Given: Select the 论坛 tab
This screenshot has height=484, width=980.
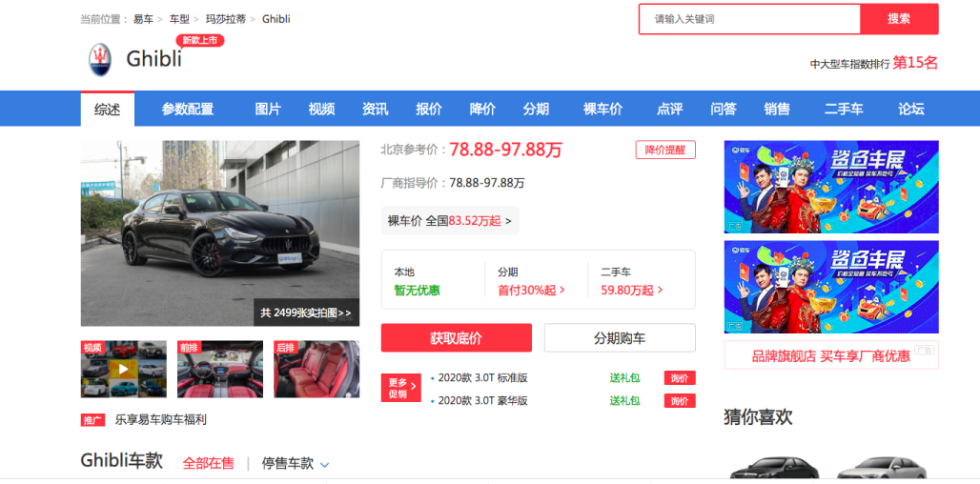Looking at the screenshot, I should [x=911, y=110].
